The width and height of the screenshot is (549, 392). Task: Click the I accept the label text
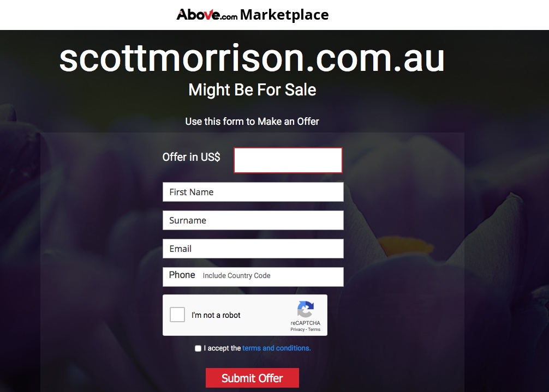222,348
